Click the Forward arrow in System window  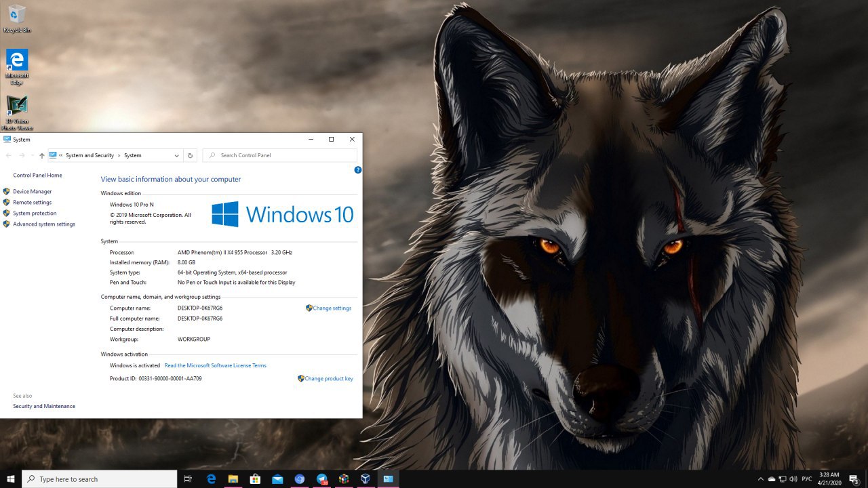[22, 155]
